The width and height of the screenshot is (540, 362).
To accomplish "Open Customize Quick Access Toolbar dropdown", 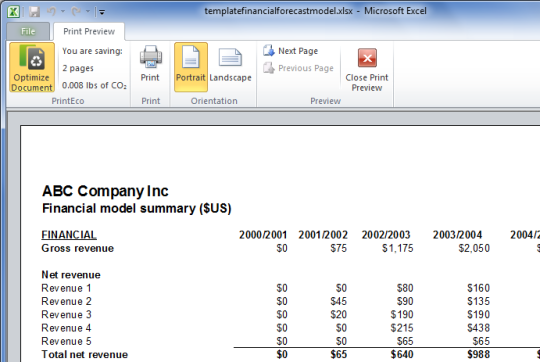I will [102, 12].
